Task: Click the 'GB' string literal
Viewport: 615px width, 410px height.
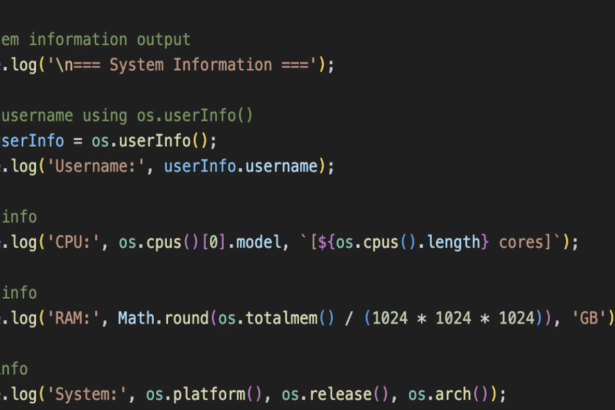Action: click(x=589, y=318)
